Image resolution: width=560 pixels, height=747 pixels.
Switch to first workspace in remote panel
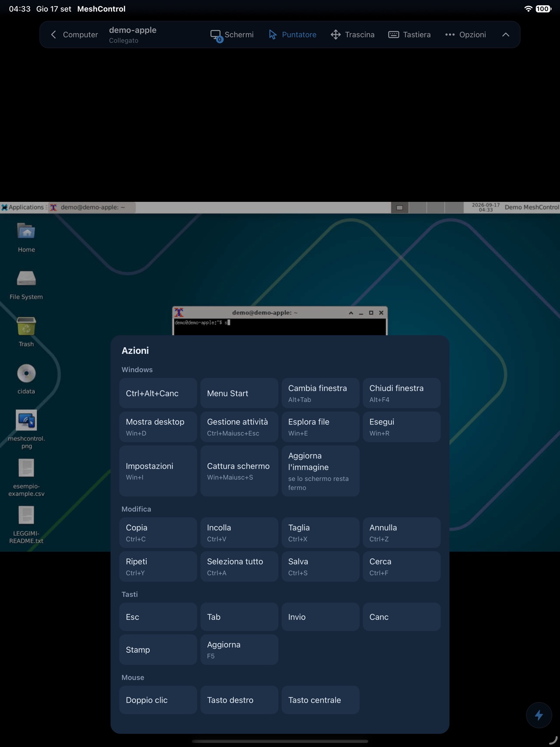(x=400, y=207)
